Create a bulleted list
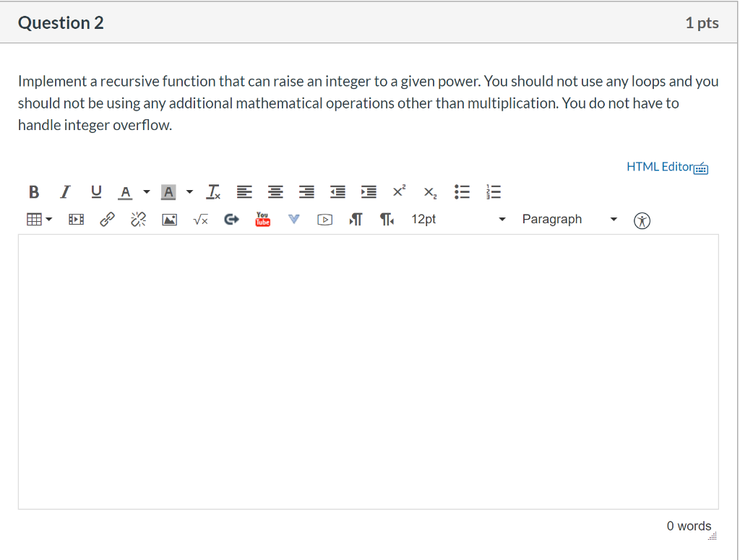Screen dimensions: 740x560 (x=462, y=191)
